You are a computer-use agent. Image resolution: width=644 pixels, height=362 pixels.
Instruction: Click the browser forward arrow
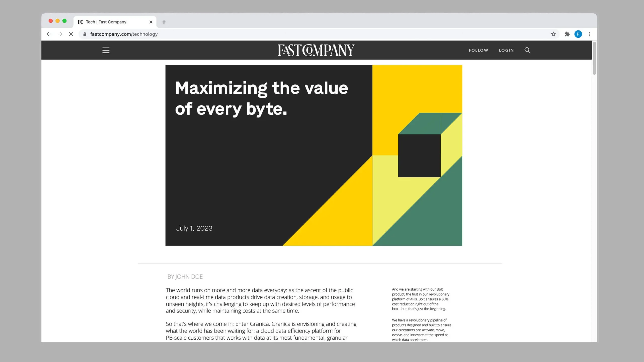coord(60,34)
